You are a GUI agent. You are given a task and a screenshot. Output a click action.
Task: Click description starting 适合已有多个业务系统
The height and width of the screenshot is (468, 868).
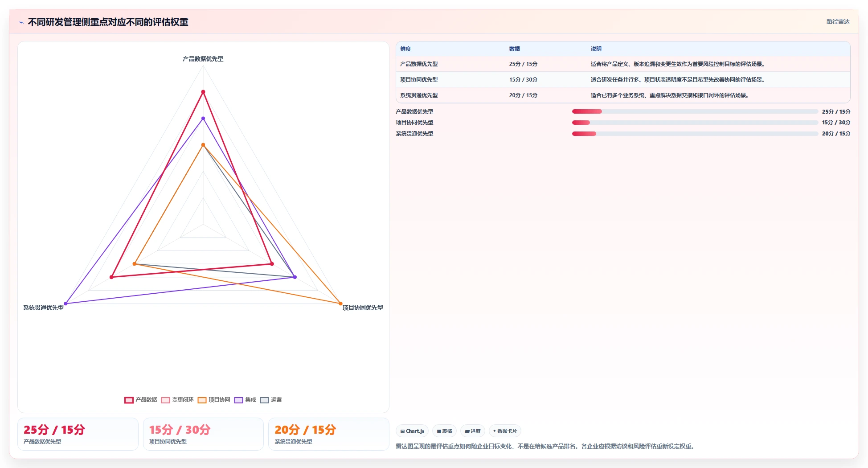coord(671,95)
